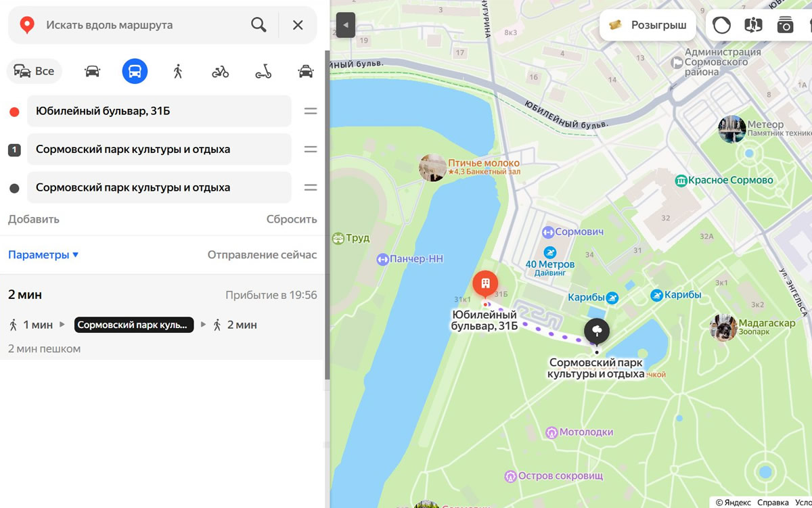
Task: Click the search magnifier icon
Action: pyautogui.click(x=258, y=25)
